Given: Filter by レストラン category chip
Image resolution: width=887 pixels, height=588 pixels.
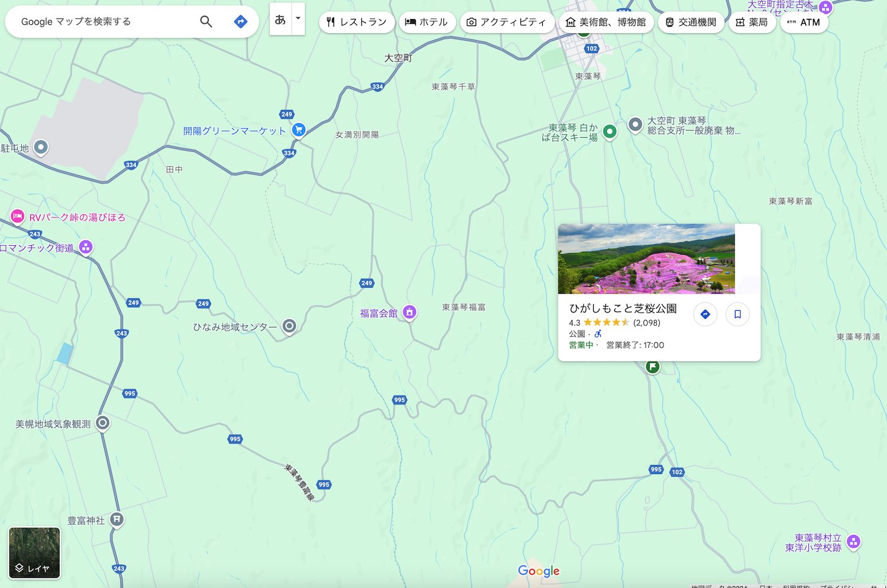Looking at the screenshot, I should 357,22.
